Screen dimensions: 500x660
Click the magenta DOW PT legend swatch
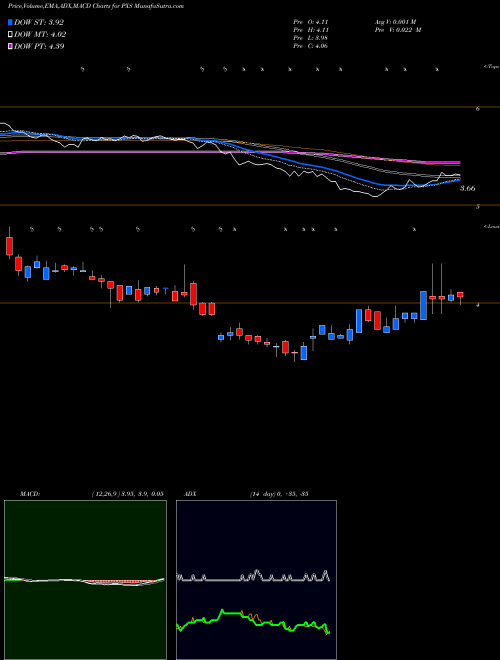[x=10, y=46]
